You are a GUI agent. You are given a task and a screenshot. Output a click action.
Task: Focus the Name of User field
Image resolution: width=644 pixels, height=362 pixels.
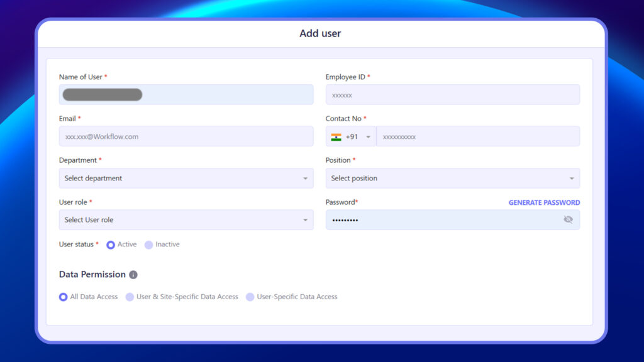click(x=186, y=94)
